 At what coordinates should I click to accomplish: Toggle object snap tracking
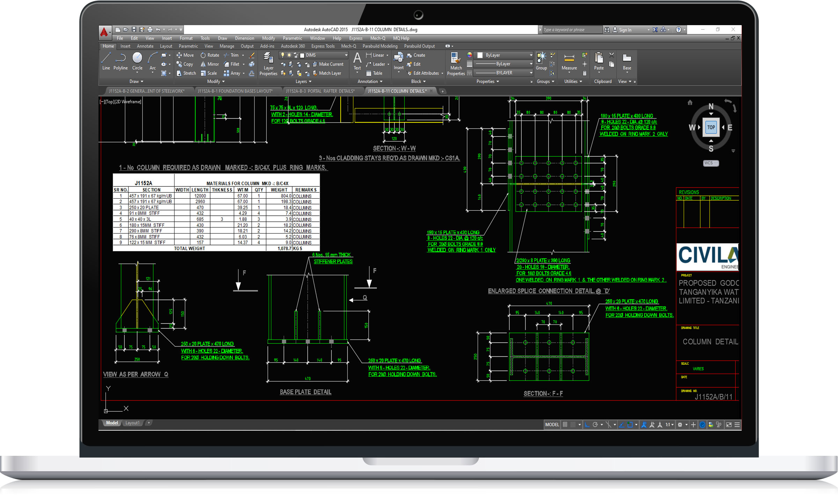pos(622,425)
